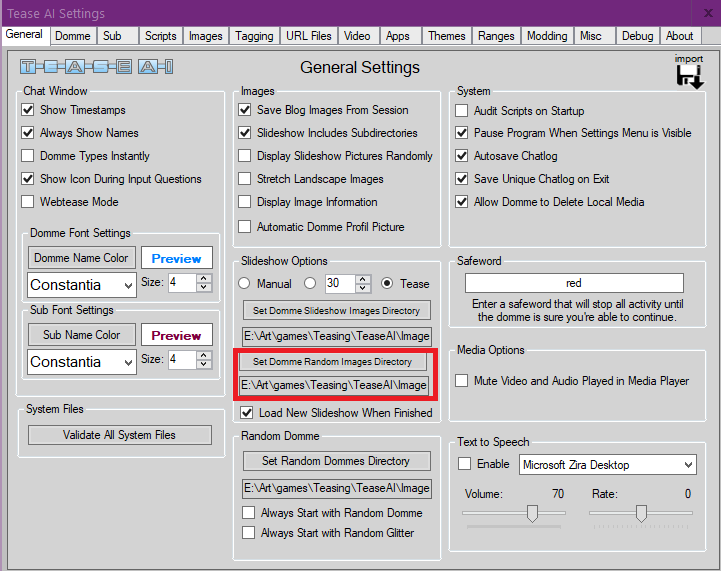Increase Domme font size stepper
Viewport: 721px width, 571px height.
pos(204,278)
